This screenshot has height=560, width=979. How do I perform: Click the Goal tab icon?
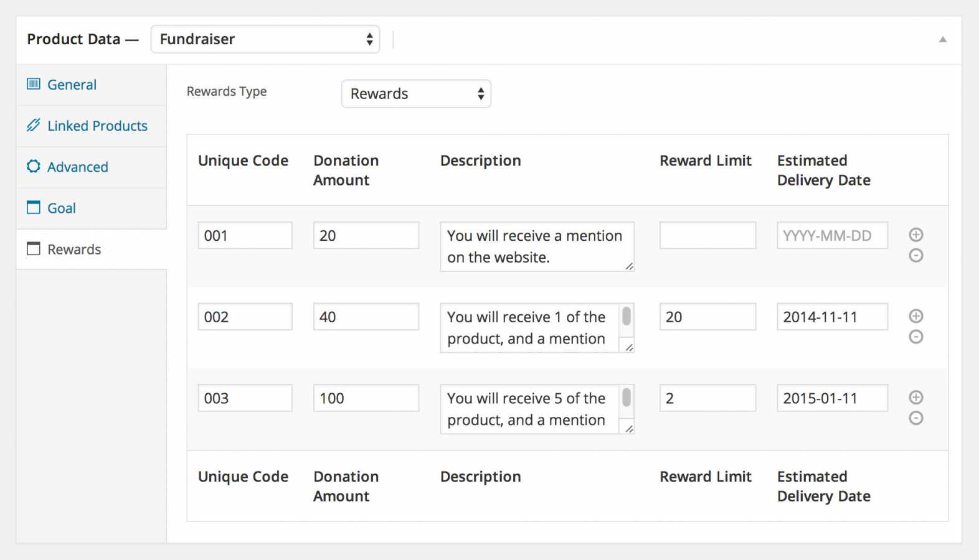(x=34, y=207)
